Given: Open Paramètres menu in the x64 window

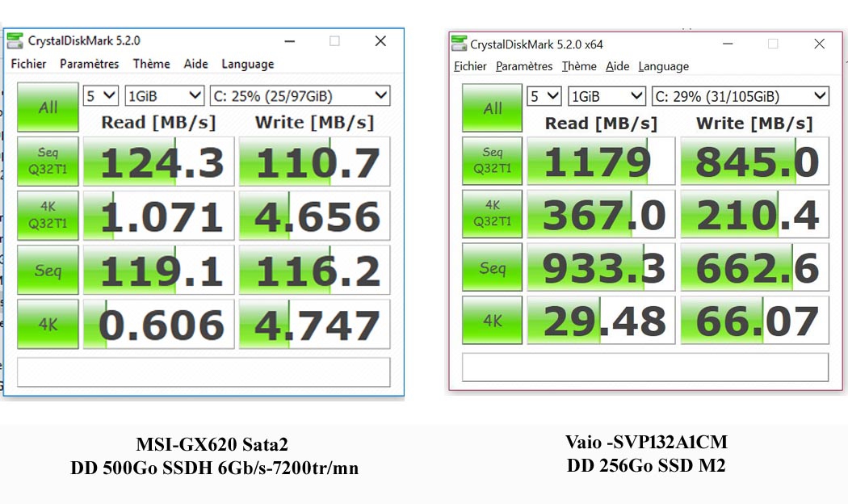Looking at the screenshot, I should 524,66.
